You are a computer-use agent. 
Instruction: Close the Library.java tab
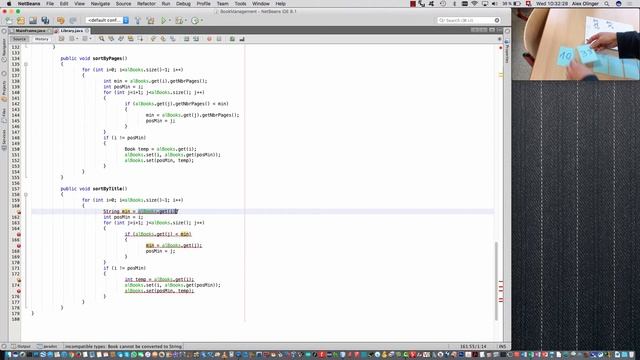87,31
